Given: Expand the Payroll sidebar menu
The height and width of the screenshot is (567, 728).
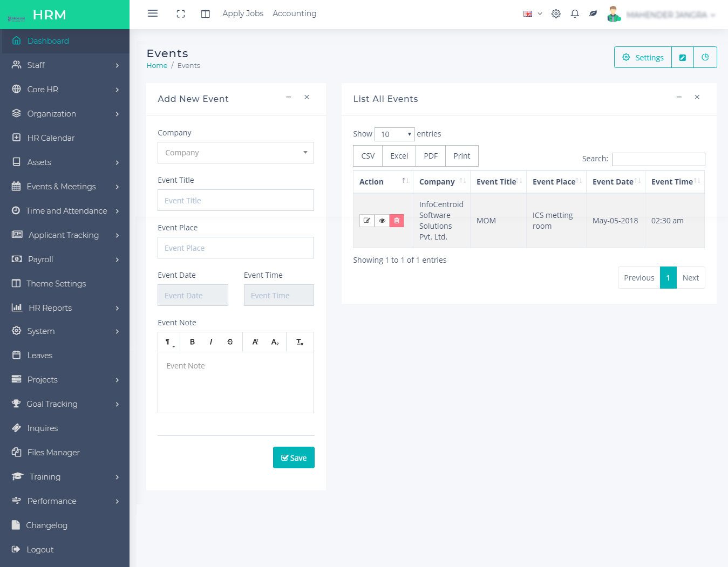Looking at the screenshot, I should pyautogui.click(x=65, y=259).
